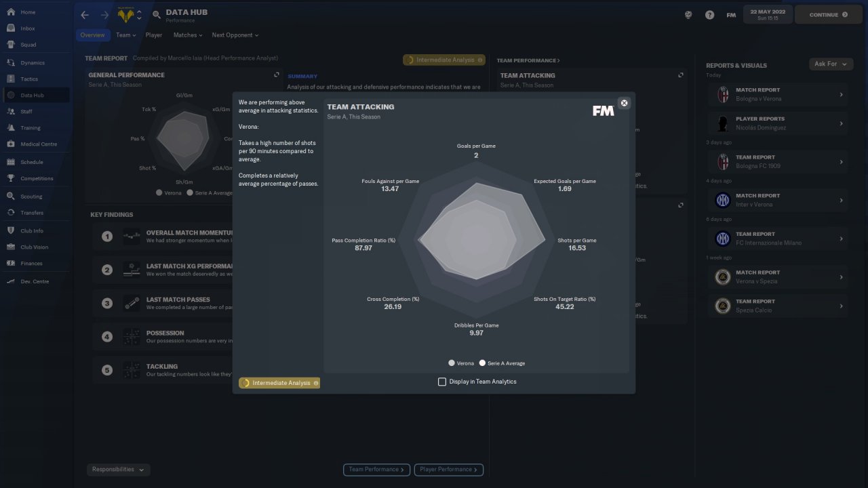The height and width of the screenshot is (488, 868).
Task: Open the Team dropdown tab
Action: point(125,35)
